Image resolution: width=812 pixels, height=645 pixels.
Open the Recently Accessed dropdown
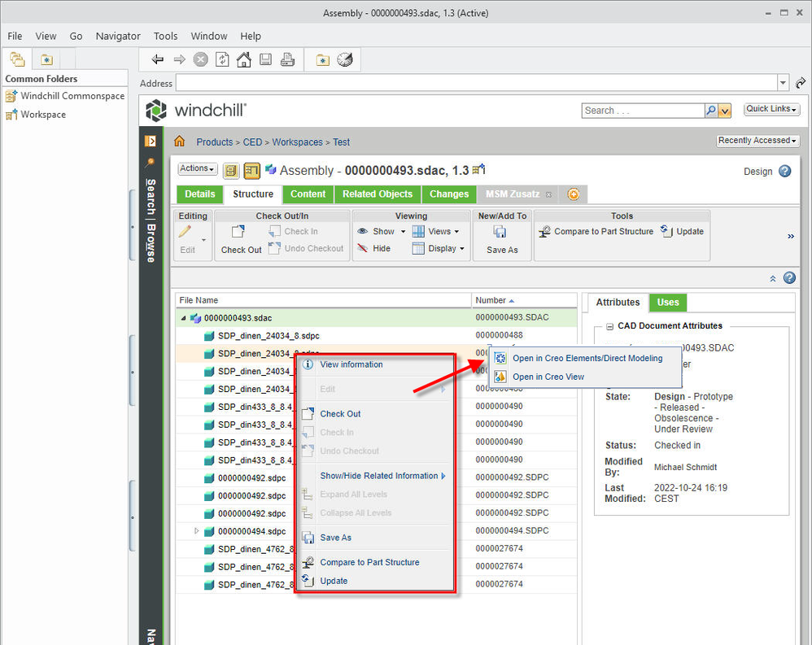[x=757, y=141]
